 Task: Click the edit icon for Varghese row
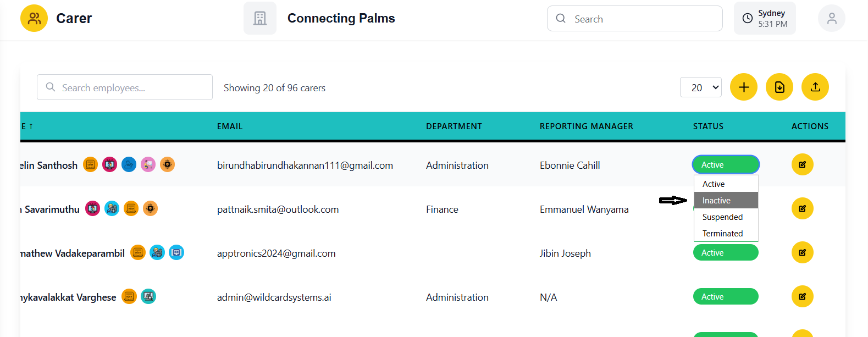coord(802,296)
